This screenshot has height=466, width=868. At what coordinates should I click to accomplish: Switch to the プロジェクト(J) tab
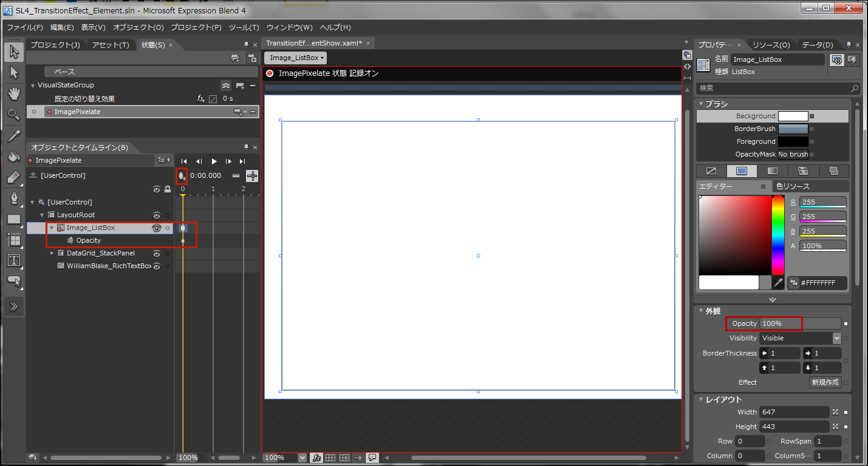[x=55, y=45]
